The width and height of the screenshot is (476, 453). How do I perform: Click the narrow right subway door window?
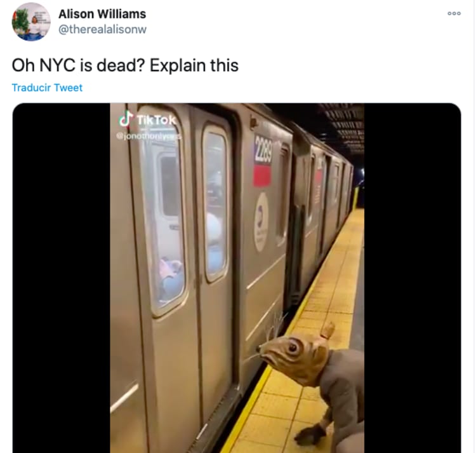pos(215,203)
